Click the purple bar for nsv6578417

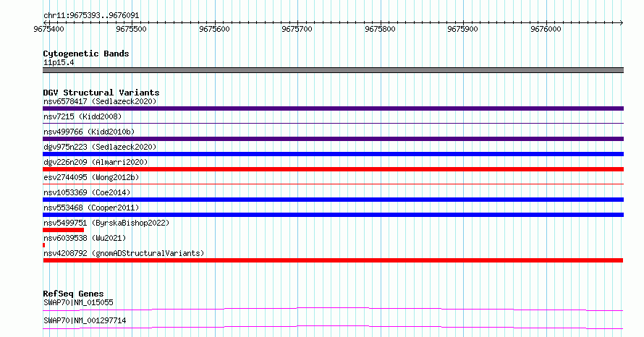click(333, 108)
